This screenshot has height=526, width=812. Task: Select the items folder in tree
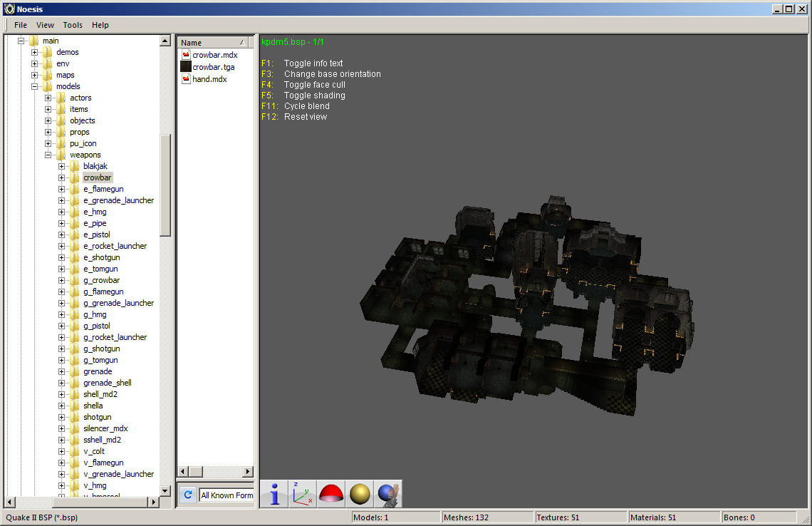79,109
